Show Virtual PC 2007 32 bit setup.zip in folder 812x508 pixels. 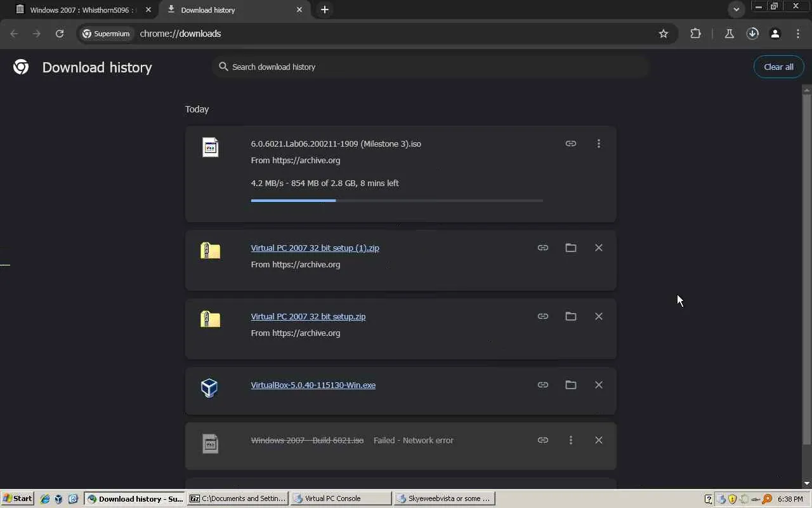click(571, 316)
